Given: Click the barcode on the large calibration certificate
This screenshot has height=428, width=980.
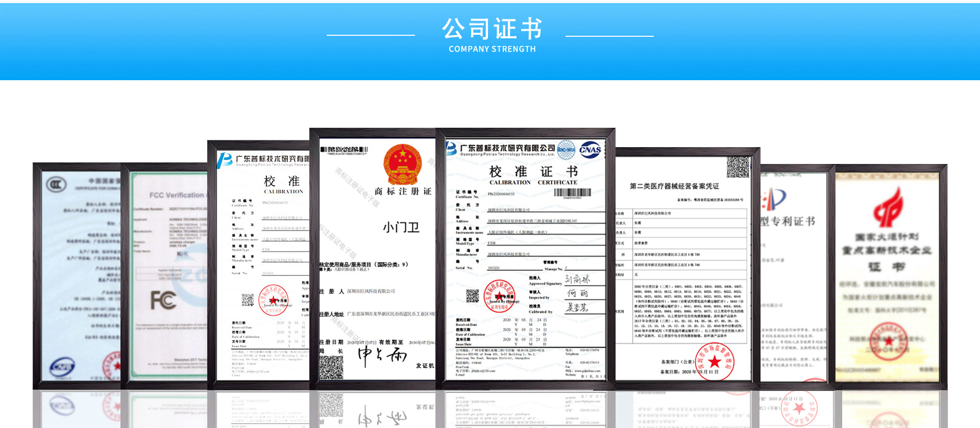Looking at the screenshot, I should point(572,193).
